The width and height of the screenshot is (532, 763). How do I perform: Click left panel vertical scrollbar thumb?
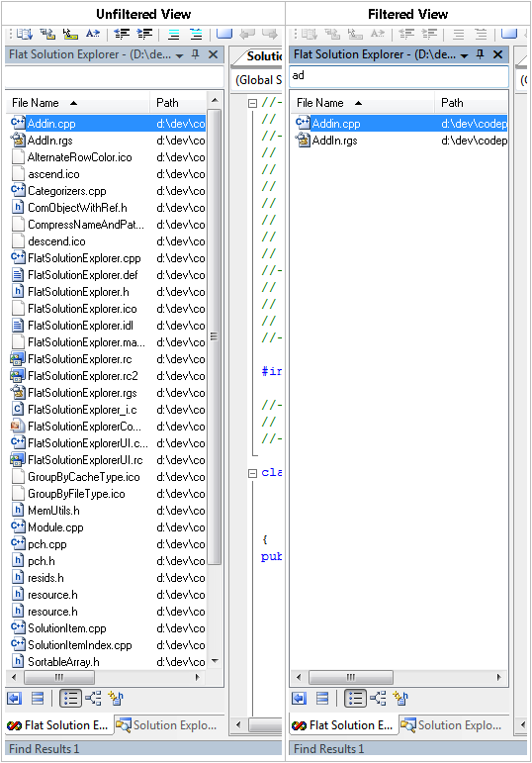pyautogui.click(x=215, y=336)
